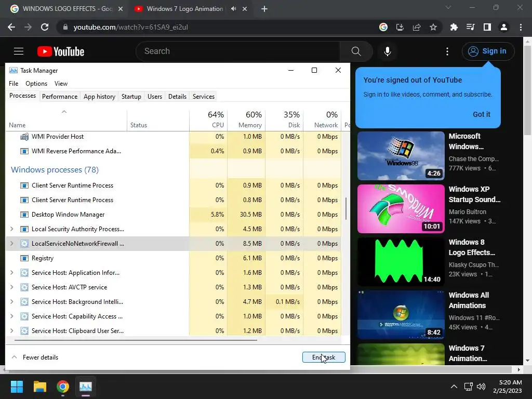The height and width of the screenshot is (399, 532).
Task: Open the Chrome extensions puzzle icon
Action: (x=454, y=27)
